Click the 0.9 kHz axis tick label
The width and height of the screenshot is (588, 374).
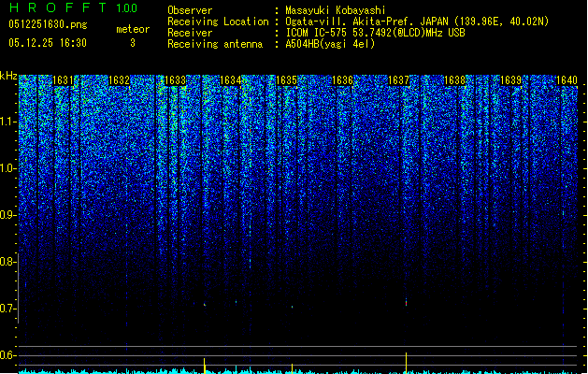click(x=7, y=215)
